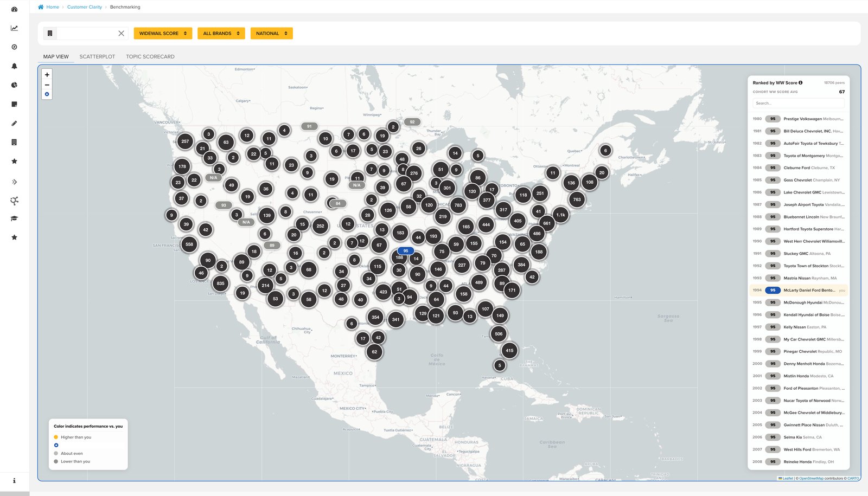
Task: Recenter map using the blue circle control
Action: (x=47, y=94)
